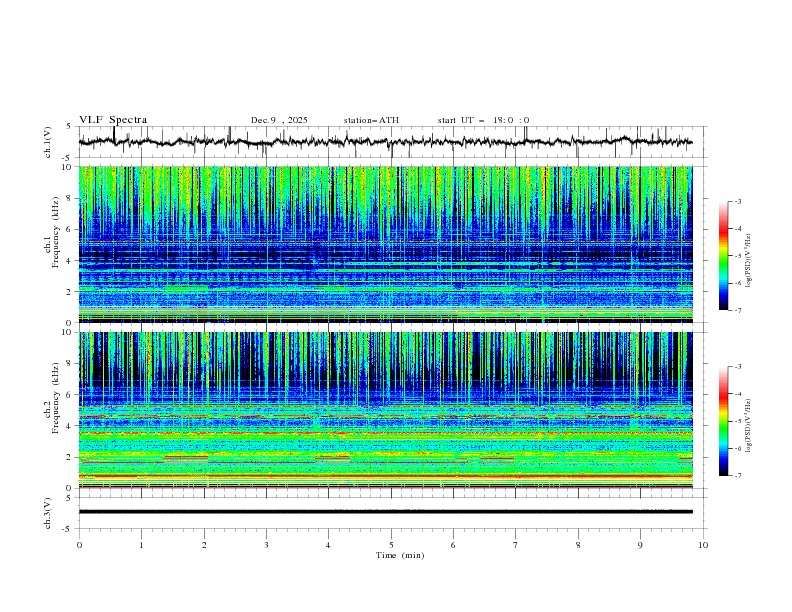
Task: Click inside the ch.1 spectrogram panel
Action: [x=385, y=244]
